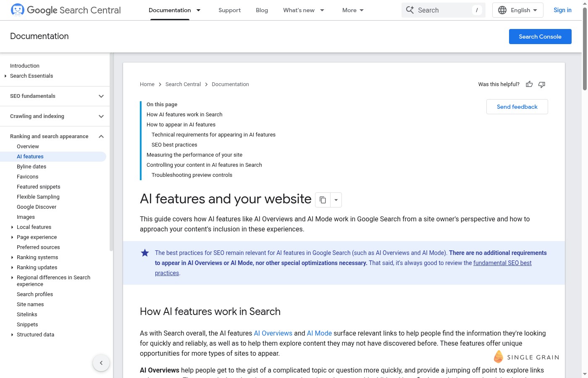Expand the Structured data tree item
The width and height of the screenshot is (588, 378).
click(12, 335)
